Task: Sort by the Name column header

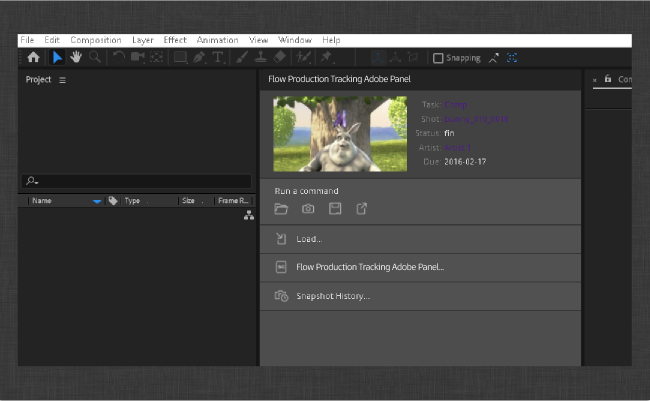Action: [x=42, y=201]
